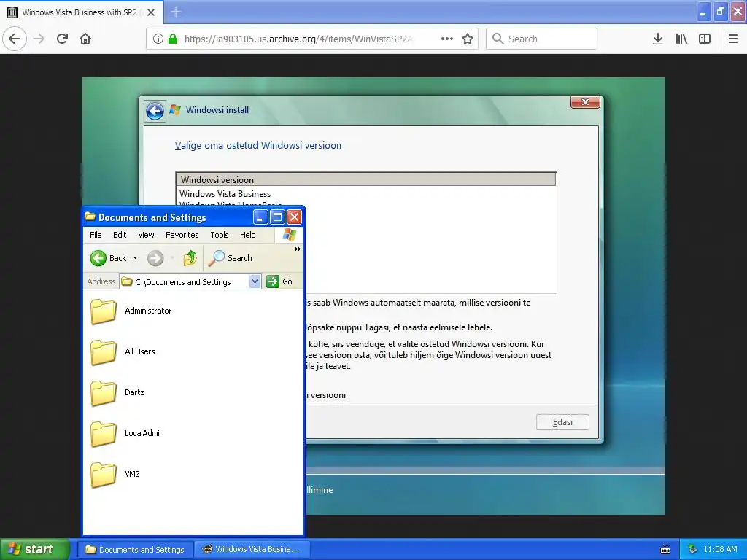Click the Windows flag logo in Explorer
Image resolution: width=747 pixels, height=560 pixels.
click(x=289, y=235)
